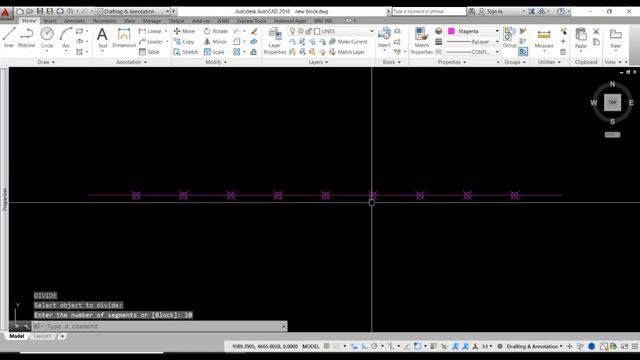Click the Array tool icon

tap(237, 52)
